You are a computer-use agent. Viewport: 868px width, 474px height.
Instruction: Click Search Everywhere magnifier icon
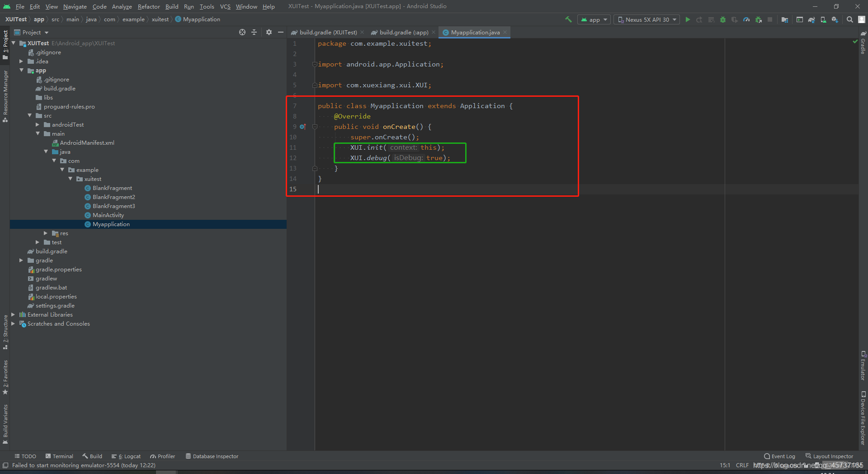pyautogui.click(x=850, y=19)
